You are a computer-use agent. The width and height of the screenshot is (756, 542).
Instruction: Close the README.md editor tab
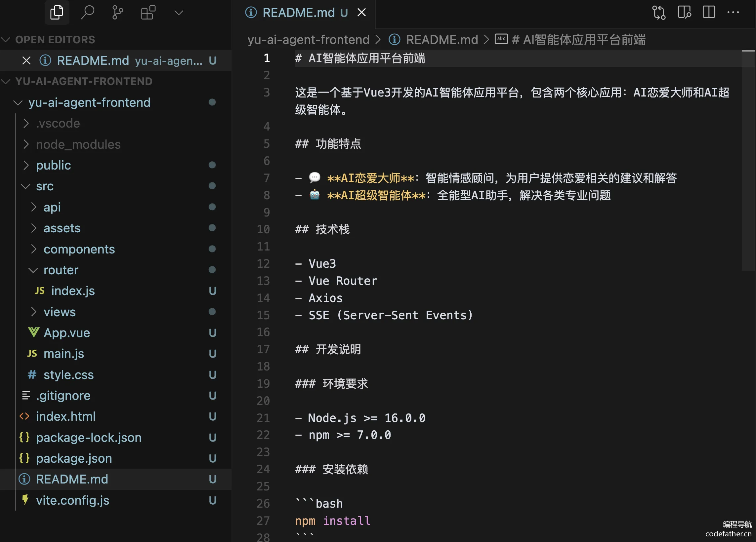[362, 13]
